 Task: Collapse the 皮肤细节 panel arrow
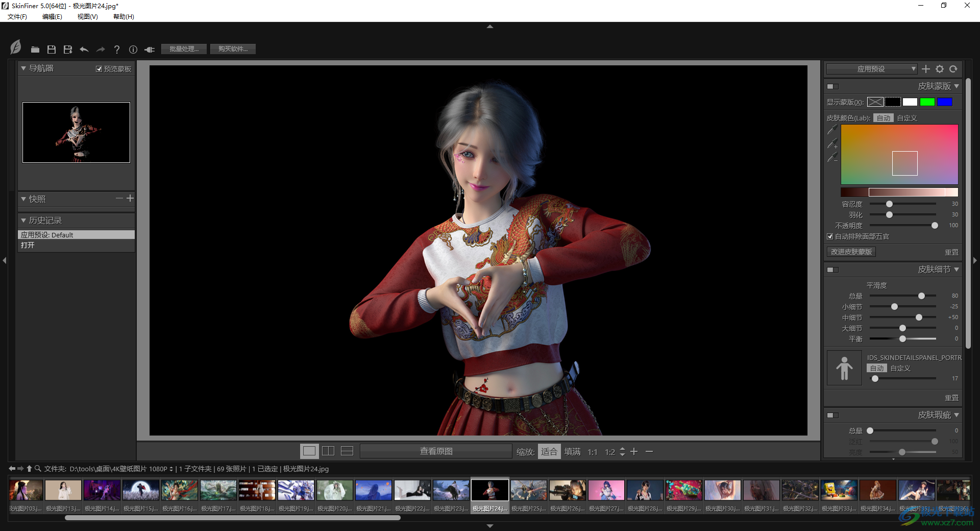click(957, 270)
